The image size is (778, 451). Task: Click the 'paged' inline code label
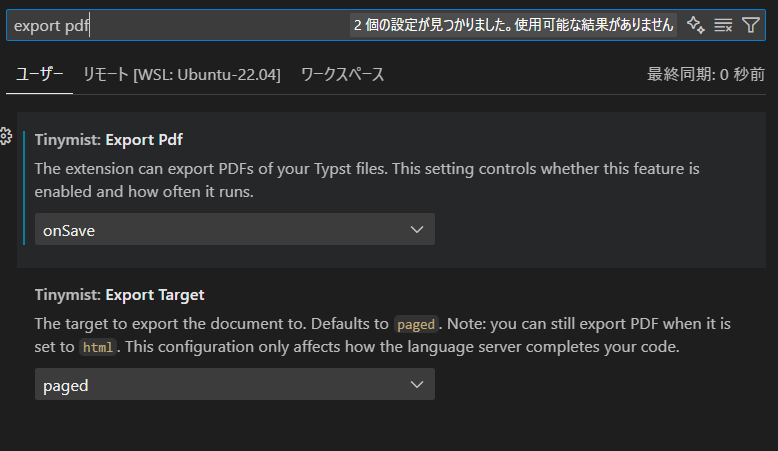(415, 324)
